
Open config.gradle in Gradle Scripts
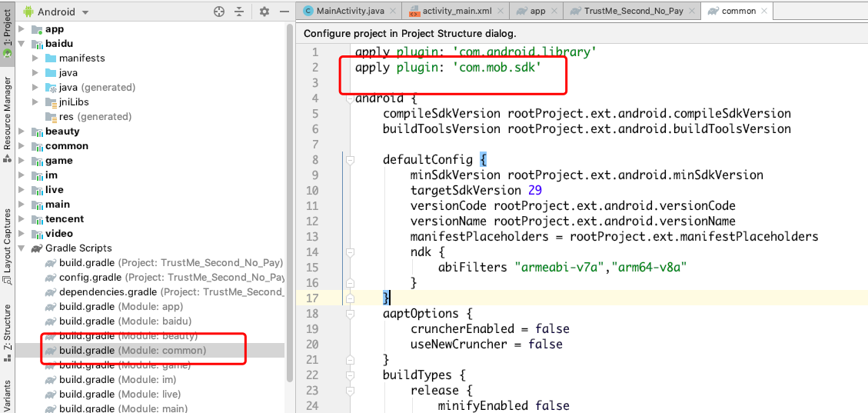[x=171, y=277]
